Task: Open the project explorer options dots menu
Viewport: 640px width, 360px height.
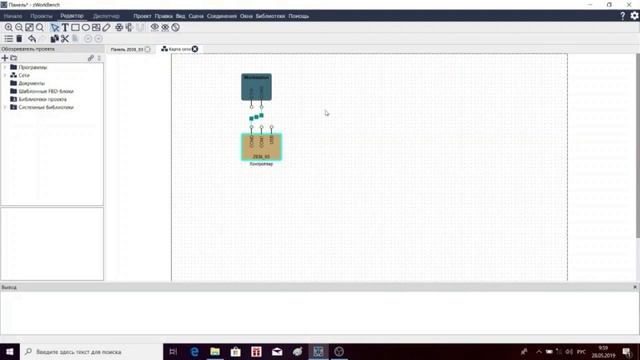Action: pos(99,58)
